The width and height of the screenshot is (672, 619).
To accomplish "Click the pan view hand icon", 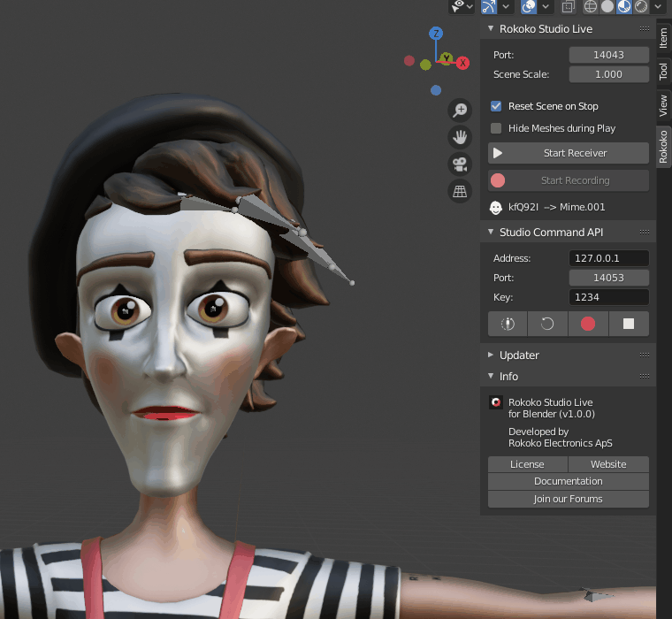I will (x=460, y=137).
